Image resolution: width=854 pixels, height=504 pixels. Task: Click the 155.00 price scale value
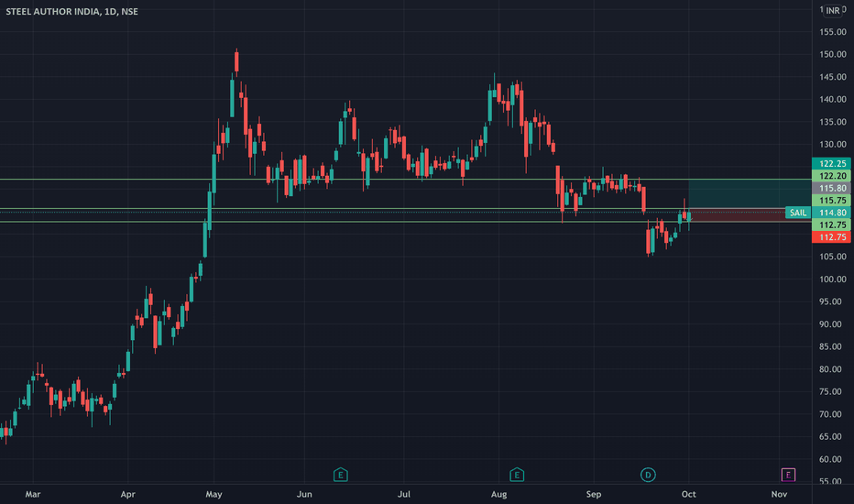tap(833, 32)
